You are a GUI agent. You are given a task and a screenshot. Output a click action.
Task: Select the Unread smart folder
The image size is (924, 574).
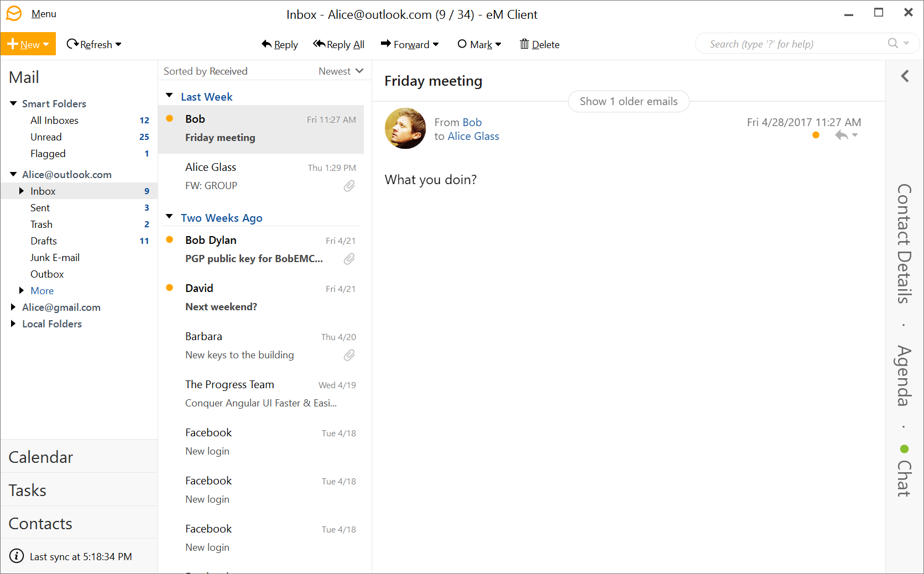(79, 137)
